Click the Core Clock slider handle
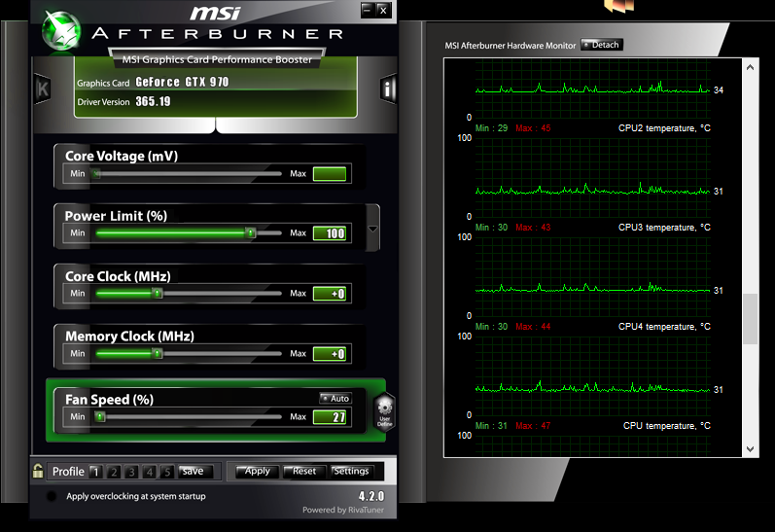The image size is (775, 532). pyautogui.click(x=158, y=293)
